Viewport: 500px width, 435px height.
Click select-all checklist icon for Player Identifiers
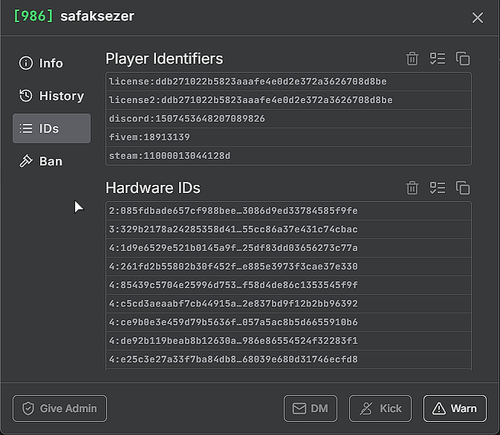437,59
